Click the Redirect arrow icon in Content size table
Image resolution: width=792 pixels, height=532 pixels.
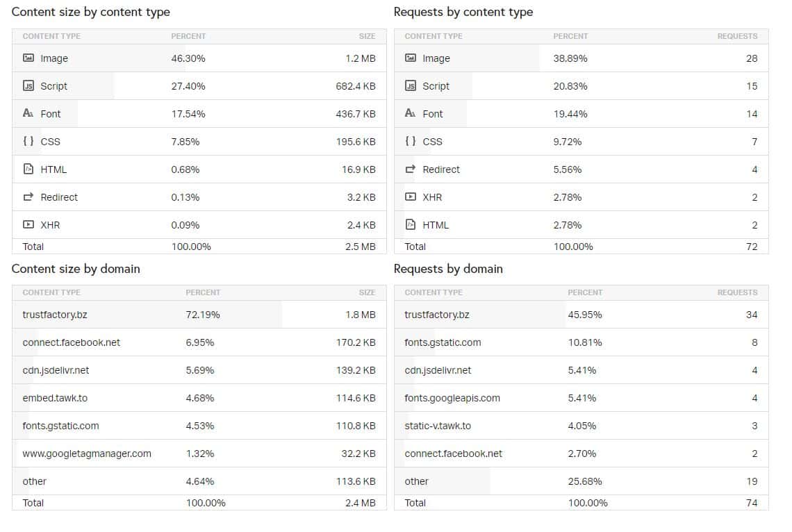[x=28, y=197]
